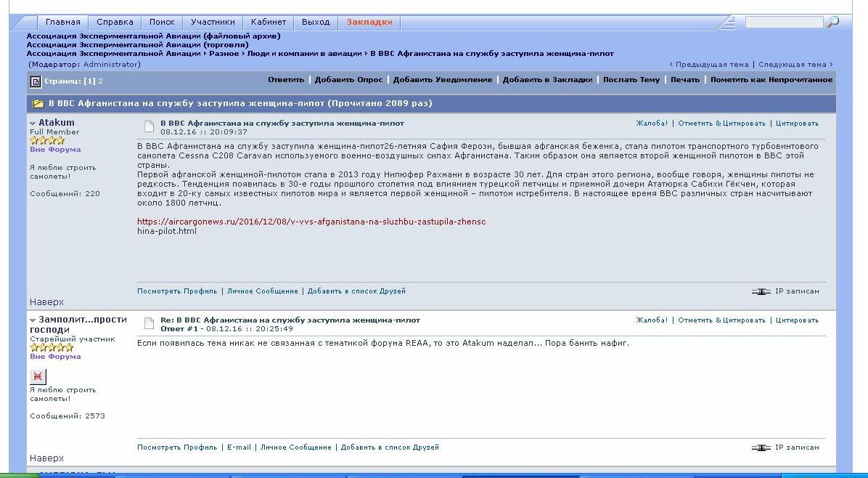
Task: Click the Ответить button
Action: (x=286, y=80)
